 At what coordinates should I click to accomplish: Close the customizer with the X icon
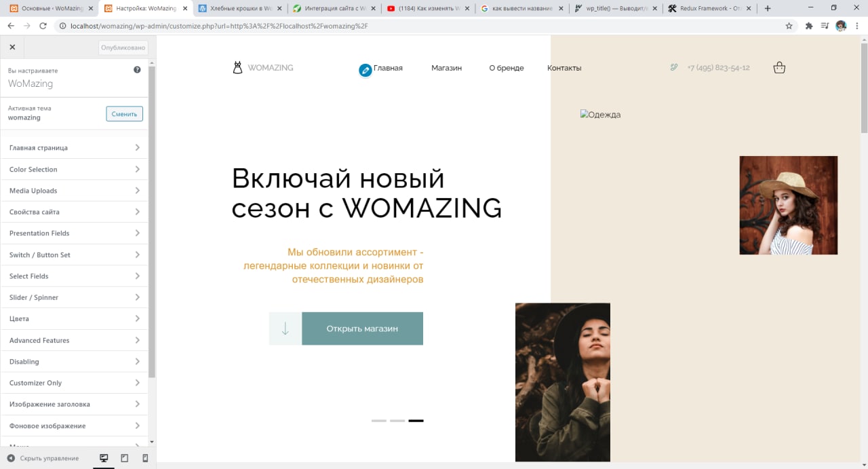coord(12,48)
